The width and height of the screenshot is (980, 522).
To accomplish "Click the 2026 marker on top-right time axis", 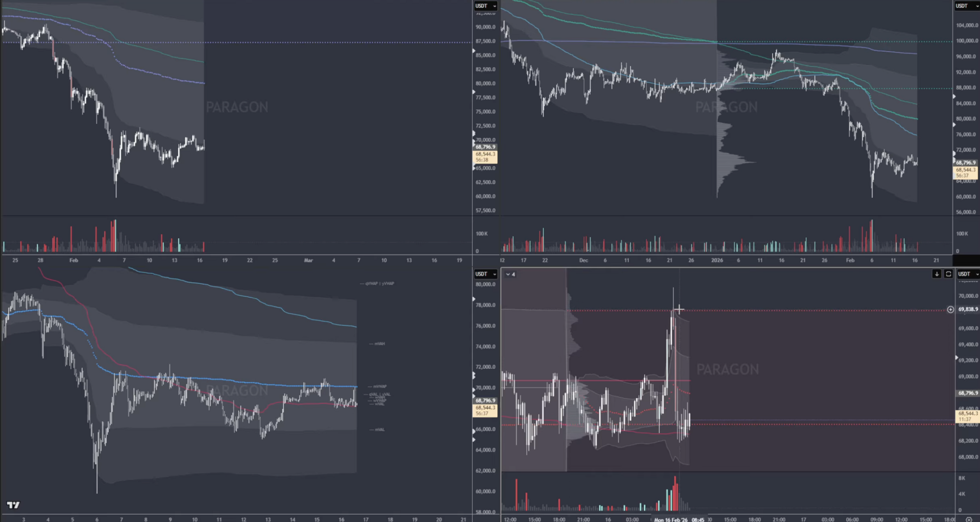I will coord(717,260).
